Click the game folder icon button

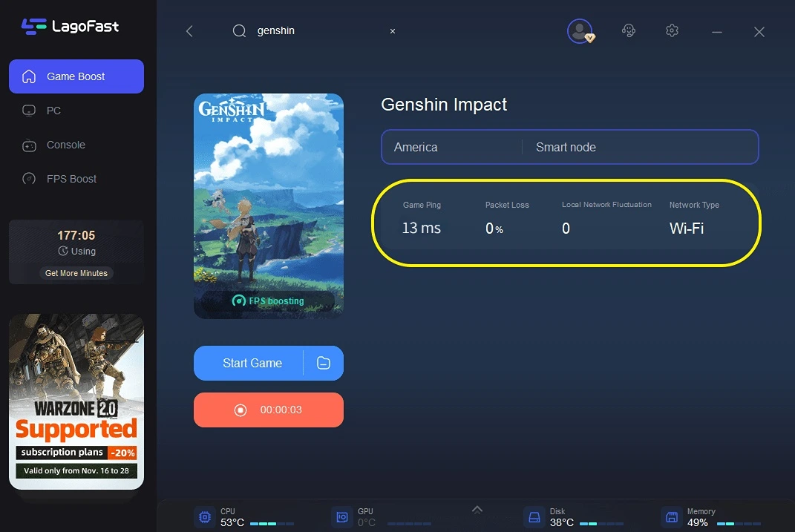[323, 363]
